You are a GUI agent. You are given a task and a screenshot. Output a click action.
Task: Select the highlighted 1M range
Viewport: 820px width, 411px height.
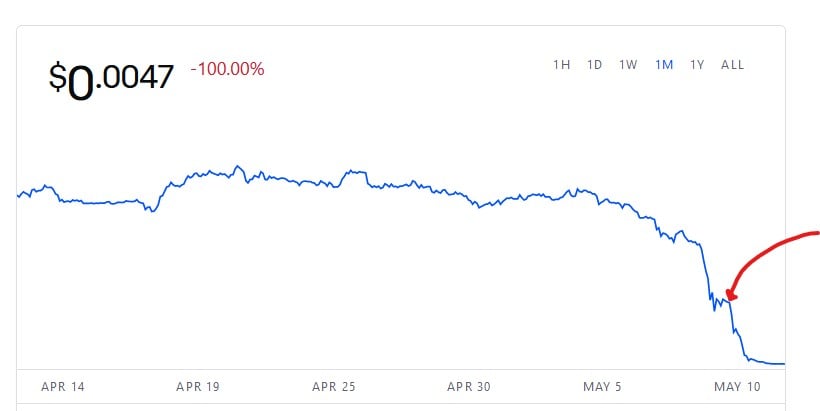[664, 65]
